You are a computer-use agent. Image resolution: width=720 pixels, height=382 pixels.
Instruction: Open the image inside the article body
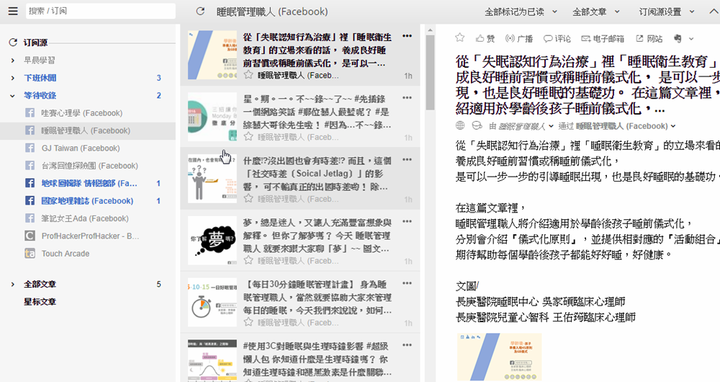coord(499,356)
